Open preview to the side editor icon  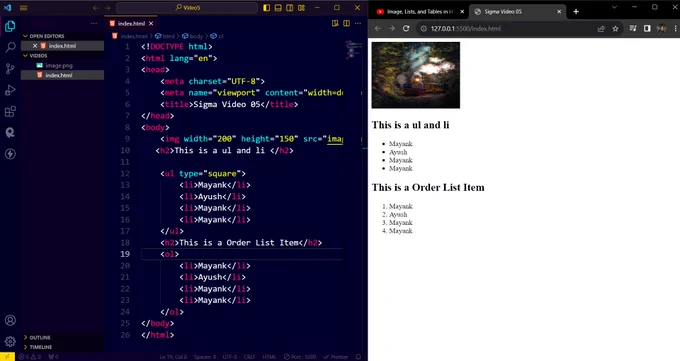point(335,23)
